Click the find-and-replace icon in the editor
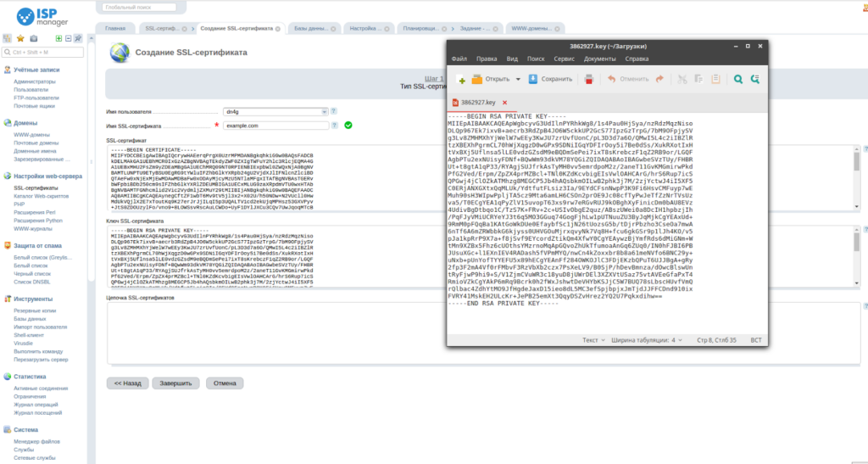The image size is (868, 464). [755, 79]
